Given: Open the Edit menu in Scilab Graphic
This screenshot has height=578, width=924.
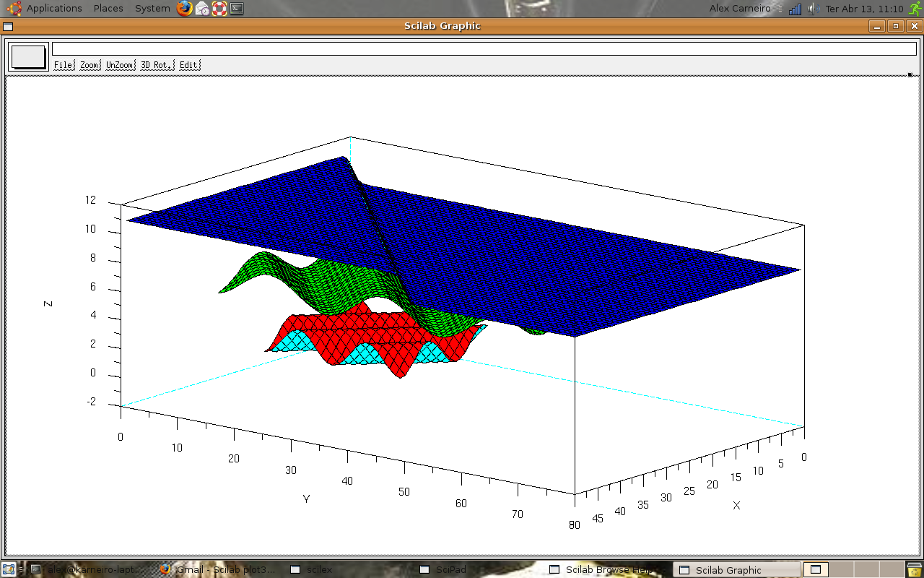Looking at the screenshot, I should click(188, 64).
